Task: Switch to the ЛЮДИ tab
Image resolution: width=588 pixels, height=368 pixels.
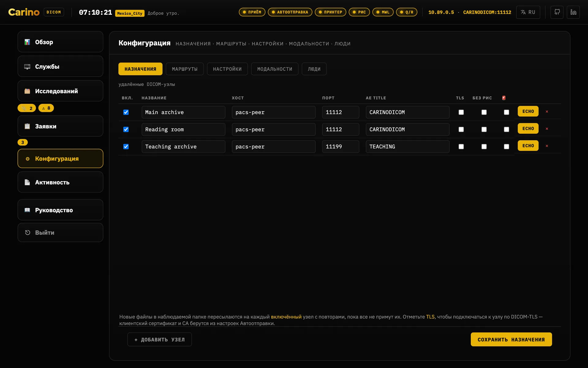Action: [x=314, y=69]
